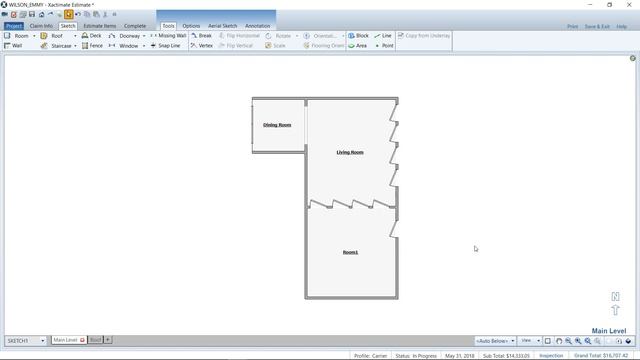Screen dimensions: 640x360
Task: Click the Inspection status bar link
Action: point(551,356)
